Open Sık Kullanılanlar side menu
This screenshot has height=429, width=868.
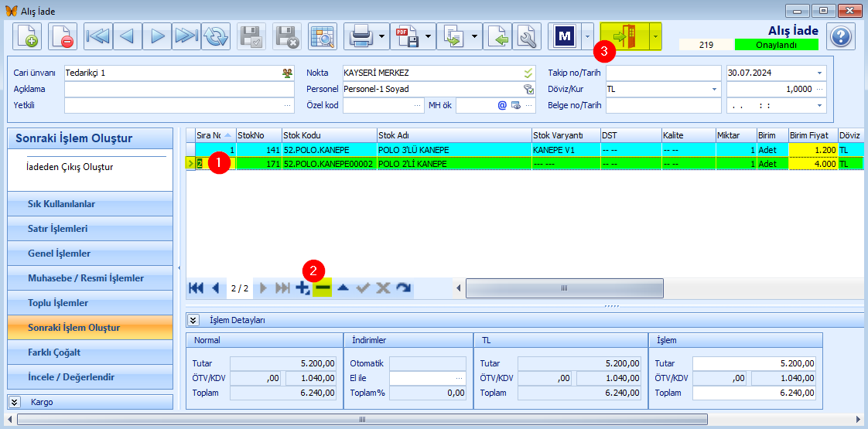(91, 204)
